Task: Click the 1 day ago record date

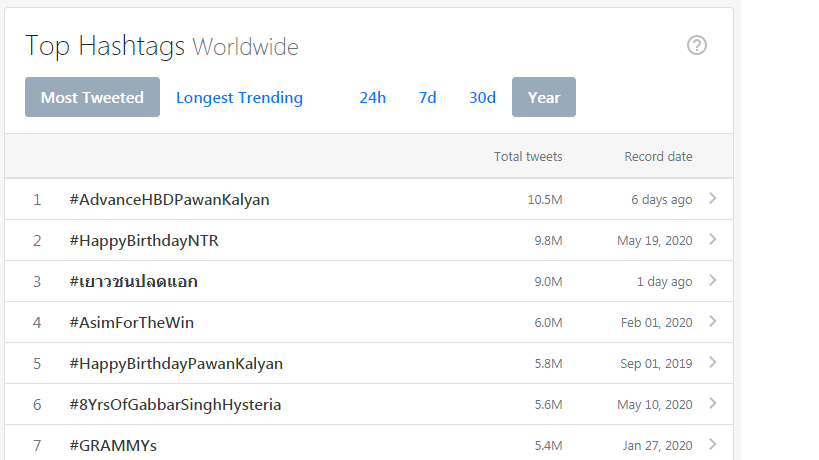Action: click(x=664, y=281)
